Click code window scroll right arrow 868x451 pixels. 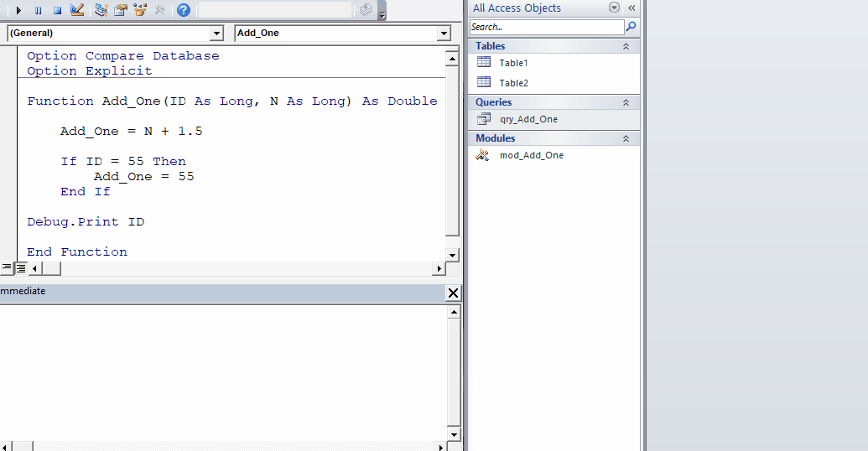coord(439,268)
